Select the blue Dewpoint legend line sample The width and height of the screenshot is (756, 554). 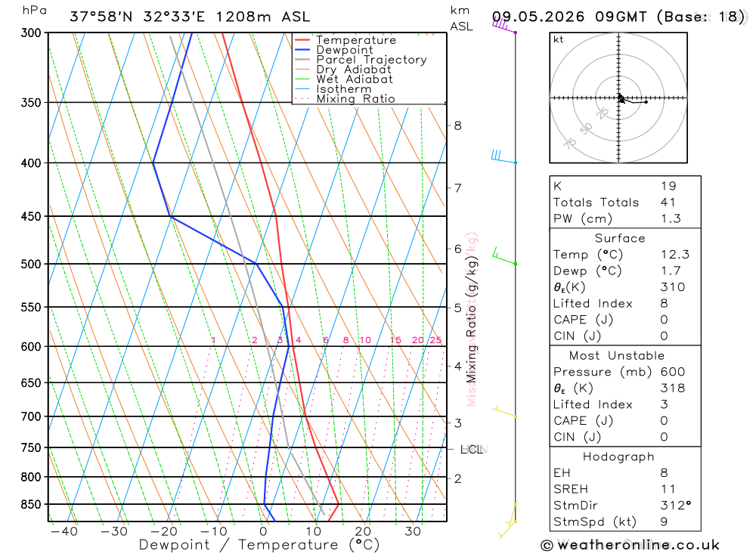pos(302,50)
